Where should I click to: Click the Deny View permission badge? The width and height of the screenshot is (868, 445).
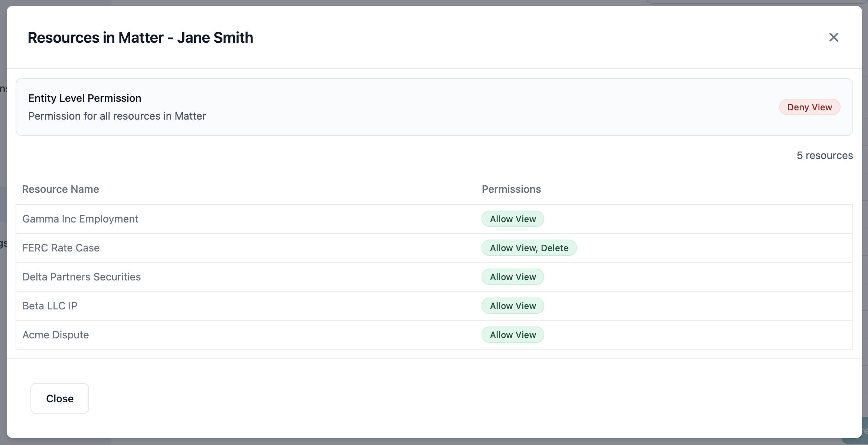tap(809, 107)
